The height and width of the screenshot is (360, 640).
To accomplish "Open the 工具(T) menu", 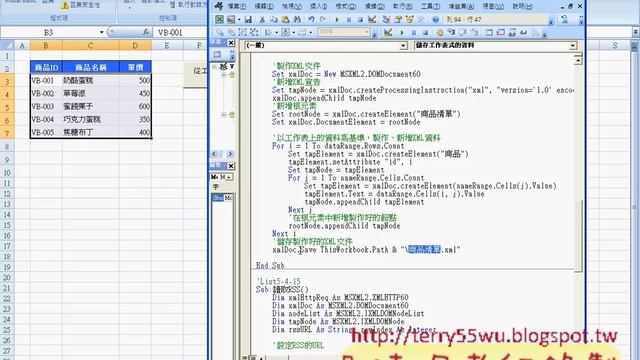I will [430, 7].
